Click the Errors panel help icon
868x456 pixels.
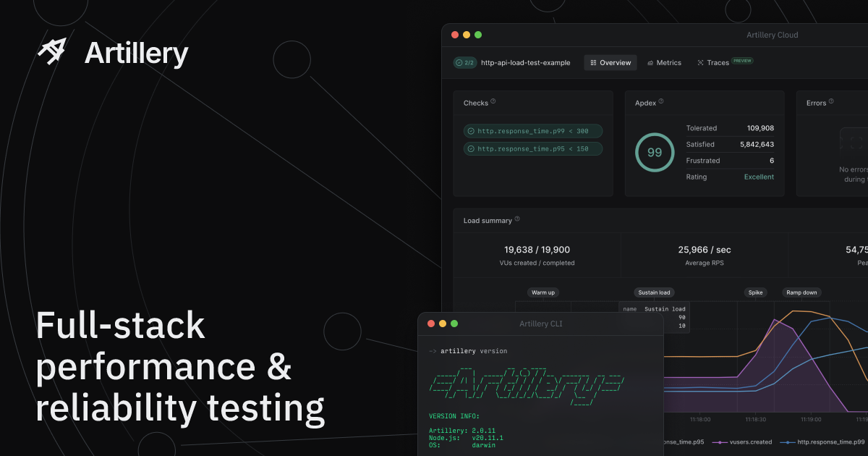(x=831, y=102)
